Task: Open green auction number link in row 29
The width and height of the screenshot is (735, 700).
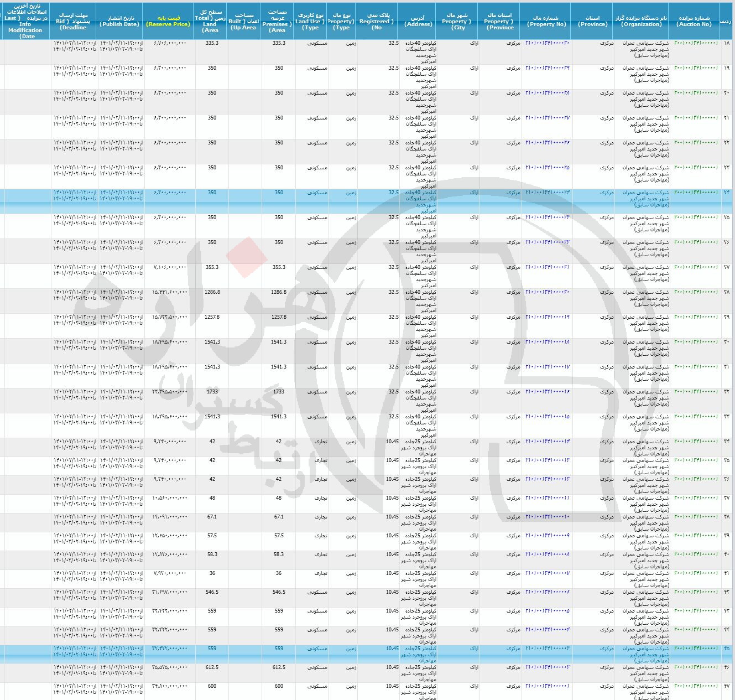Action: 696,317
